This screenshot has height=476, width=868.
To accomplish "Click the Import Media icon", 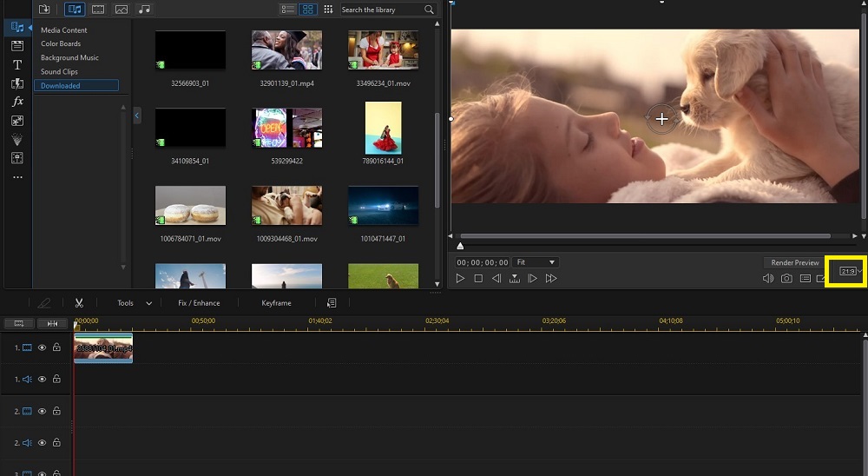I will coord(44,10).
